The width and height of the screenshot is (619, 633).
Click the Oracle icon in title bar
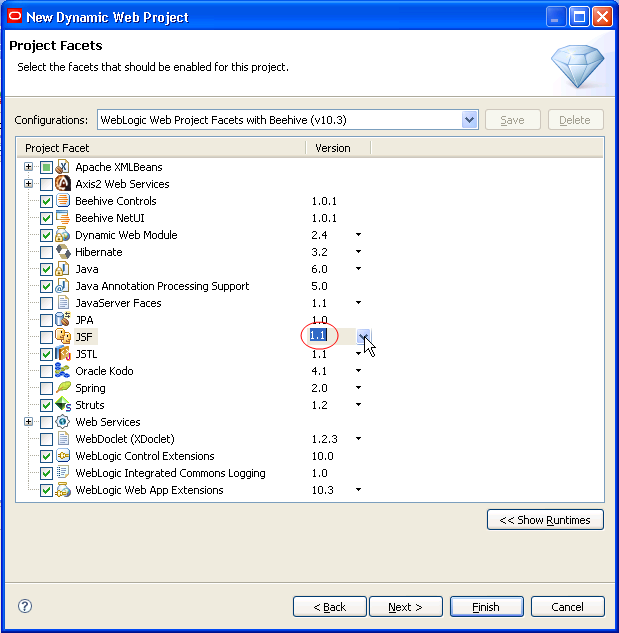click(15, 17)
